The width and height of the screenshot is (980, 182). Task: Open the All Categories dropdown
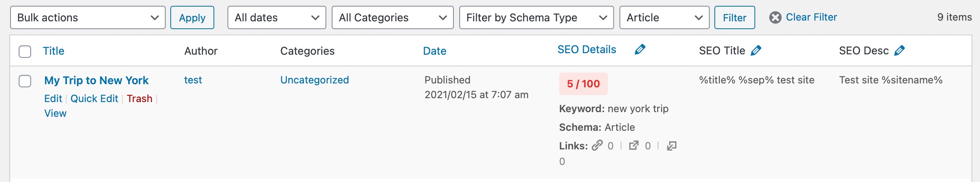[x=392, y=17]
